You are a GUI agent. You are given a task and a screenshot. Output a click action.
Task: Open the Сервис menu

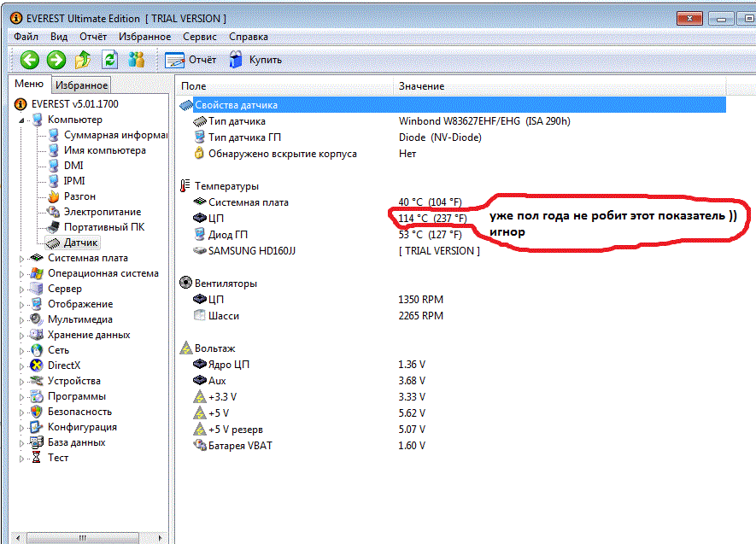click(200, 37)
